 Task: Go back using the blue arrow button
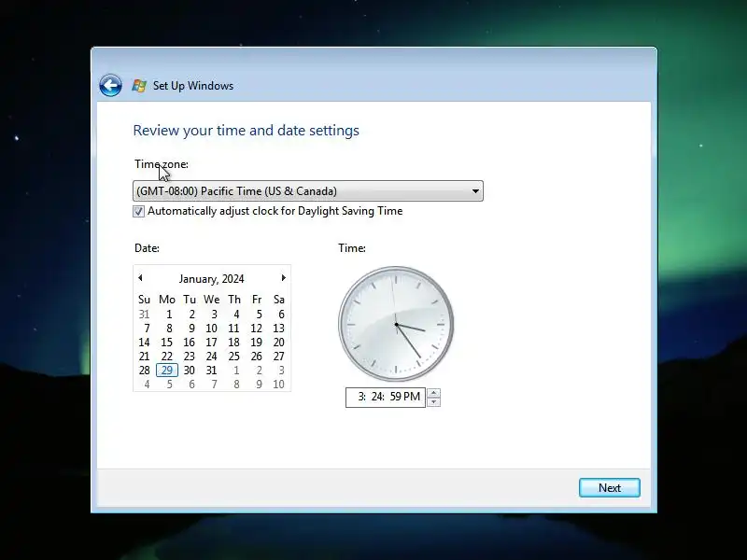tap(110, 86)
